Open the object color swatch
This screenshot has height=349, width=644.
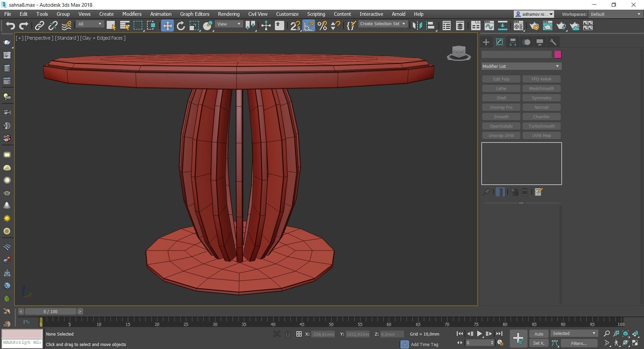coord(558,54)
